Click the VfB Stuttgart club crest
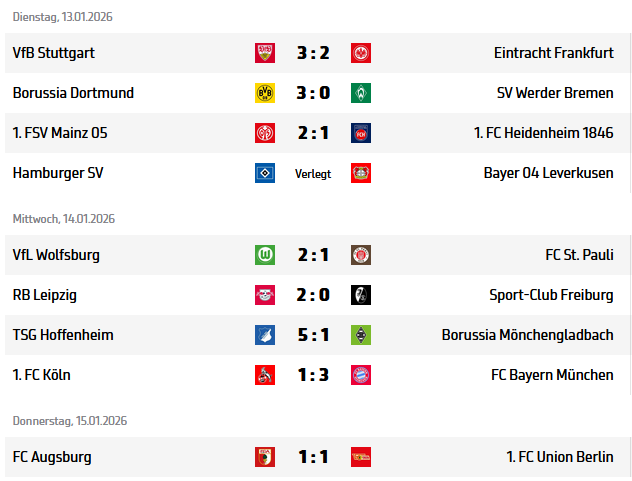 coord(265,53)
